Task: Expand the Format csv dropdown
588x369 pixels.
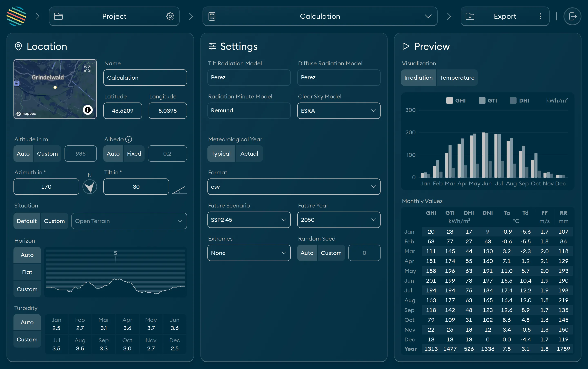Action: 294,187
